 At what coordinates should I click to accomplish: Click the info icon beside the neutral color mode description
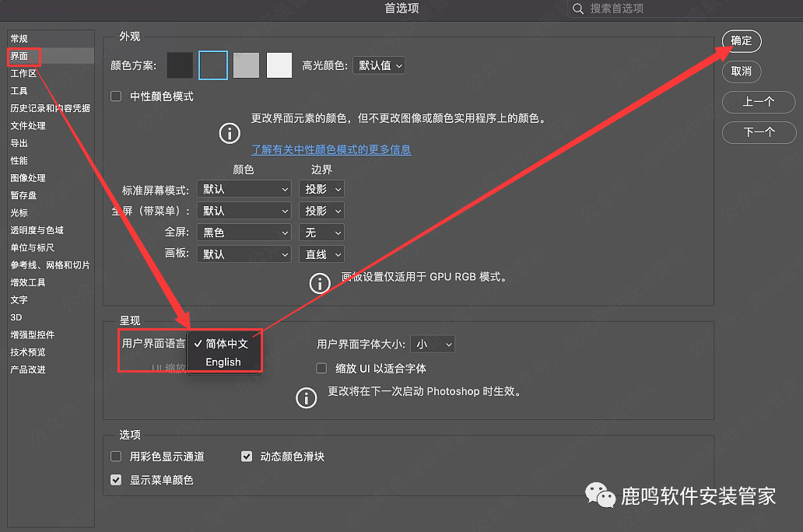[230, 133]
